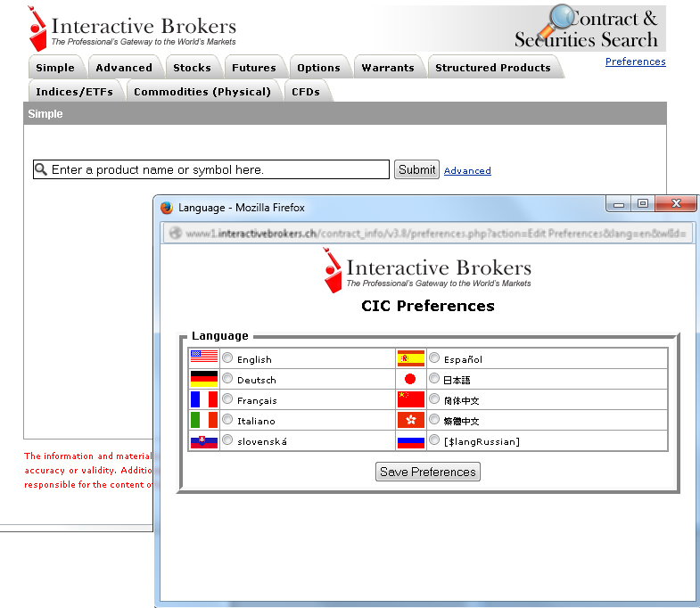Screen dimensions: 700x608
Task: Open the Simple search tab
Action: pyautogui.click(x=55, y=67)
